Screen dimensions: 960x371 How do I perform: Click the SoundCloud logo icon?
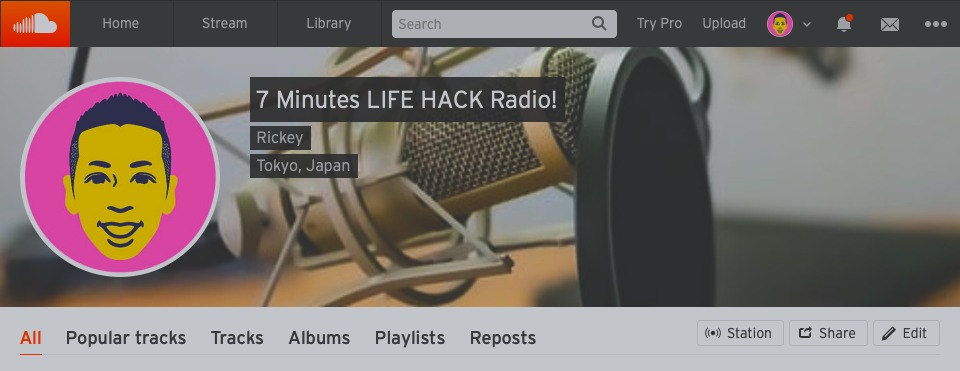tap(35, 24)
